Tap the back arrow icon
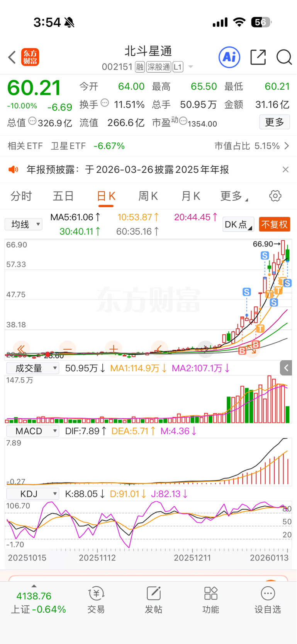 click(12, 57)
